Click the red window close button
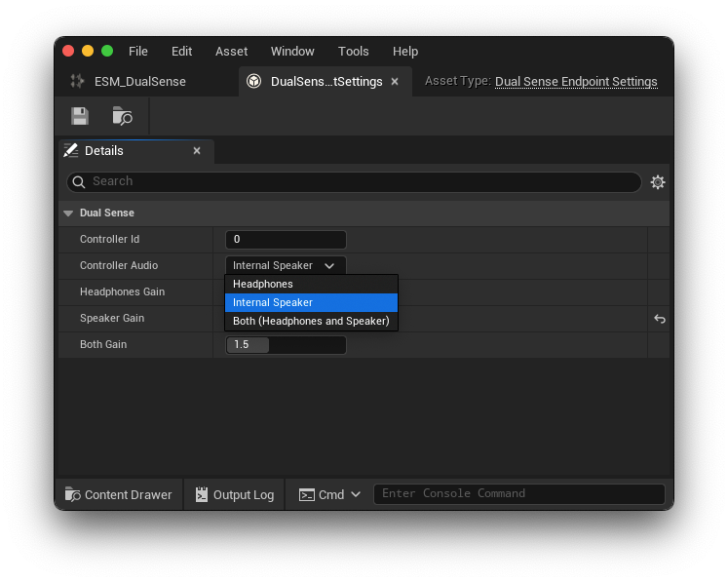The width and height of the screenshot is (728, 582). tap(68, 51)
